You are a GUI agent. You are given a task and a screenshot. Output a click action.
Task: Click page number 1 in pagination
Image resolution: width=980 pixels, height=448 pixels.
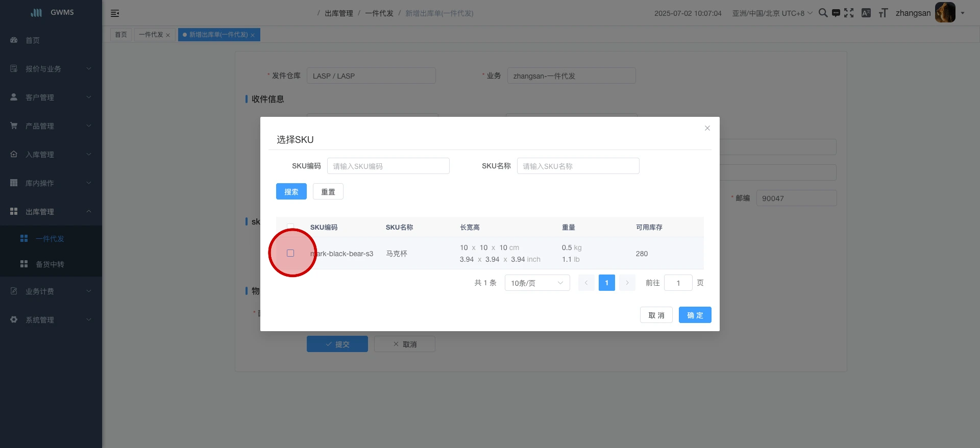coord(606,283)
